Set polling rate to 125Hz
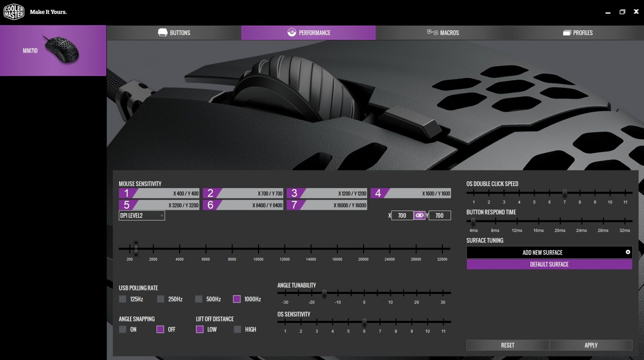 click(x=123, y=299)
